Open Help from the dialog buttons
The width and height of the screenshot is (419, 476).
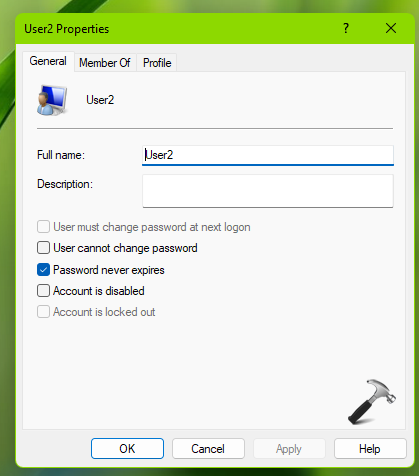tap(370, 449)
